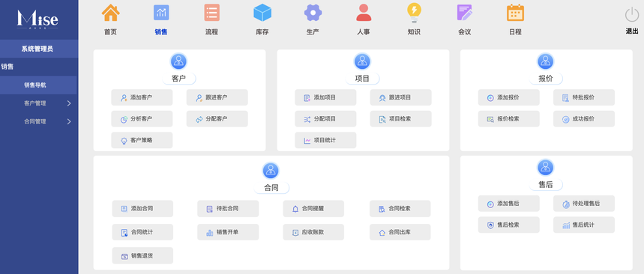This screenshot has width=644, height=274.
Task: Open the 人事 personnel person icon
Action: click(x=364, y=13)
